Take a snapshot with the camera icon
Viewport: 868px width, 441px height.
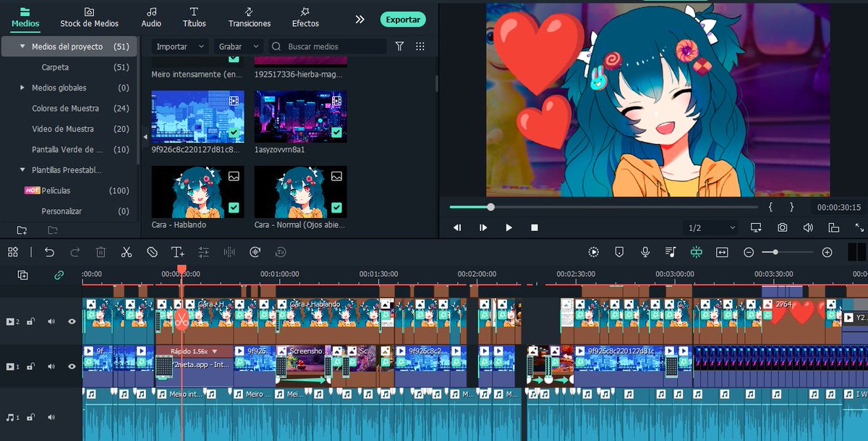click(x=783, y=227)
